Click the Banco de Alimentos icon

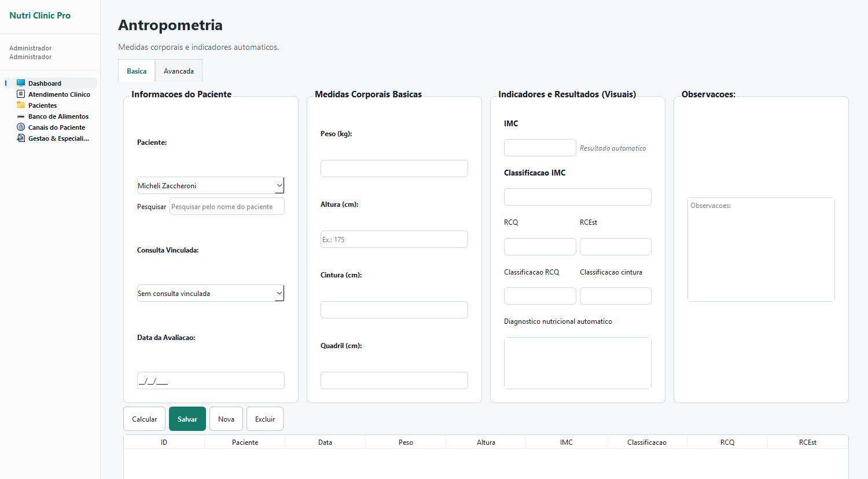pos(21,116)
